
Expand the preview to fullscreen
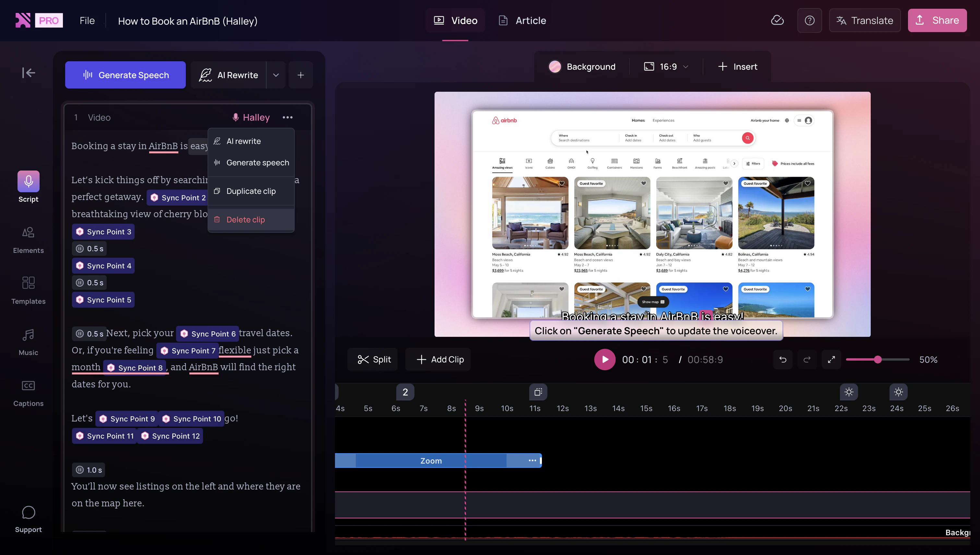[x=831, y=359]
